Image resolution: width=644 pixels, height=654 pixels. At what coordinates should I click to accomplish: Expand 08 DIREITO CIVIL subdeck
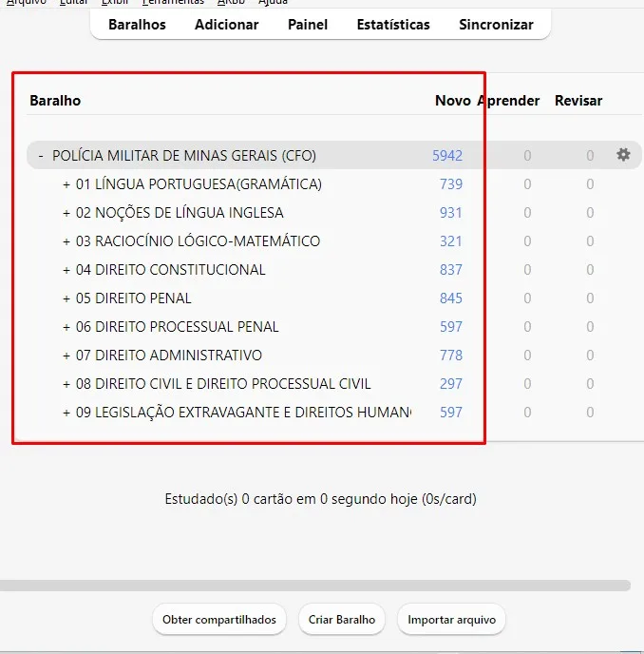pos(66,384)
